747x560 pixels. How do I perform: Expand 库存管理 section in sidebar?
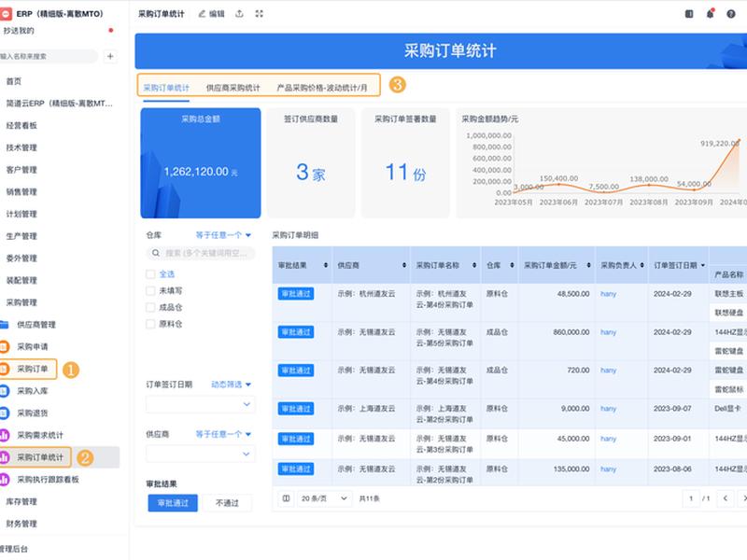pos(21,501)
